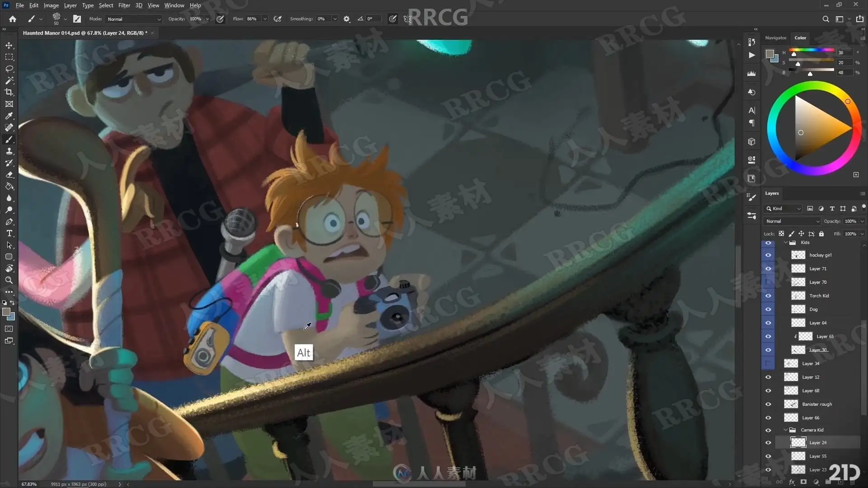
Task: Open the brush preset picker arrow
Action: coord(66,19)
